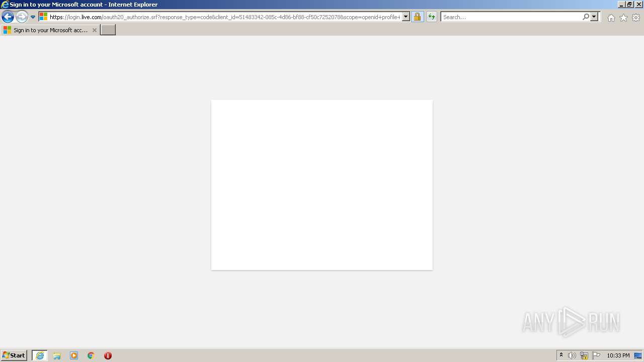Go back with the Back arrow button
This screenshot has height=362, width=644.
[8, 17]
